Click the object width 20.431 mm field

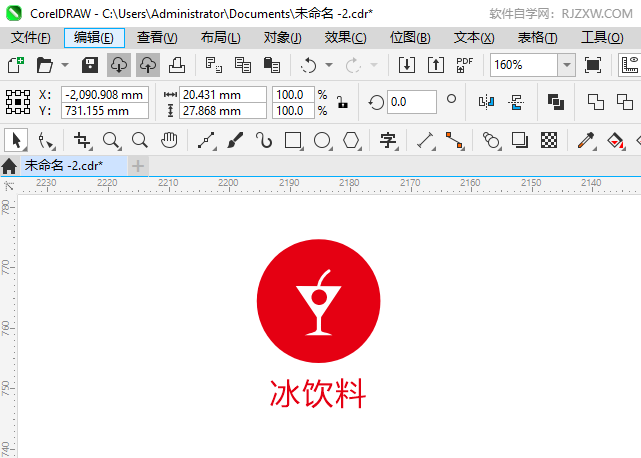click(223, 94)
